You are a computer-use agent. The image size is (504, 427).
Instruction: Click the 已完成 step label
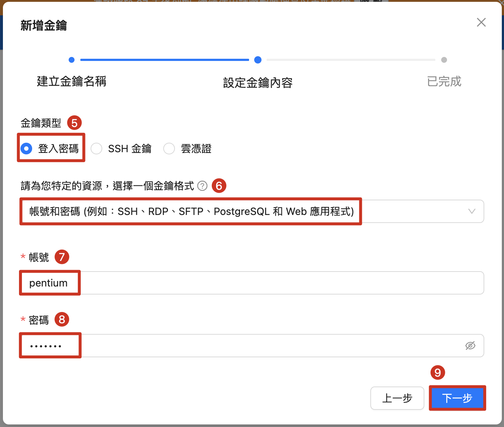click(x=444, y=81)
